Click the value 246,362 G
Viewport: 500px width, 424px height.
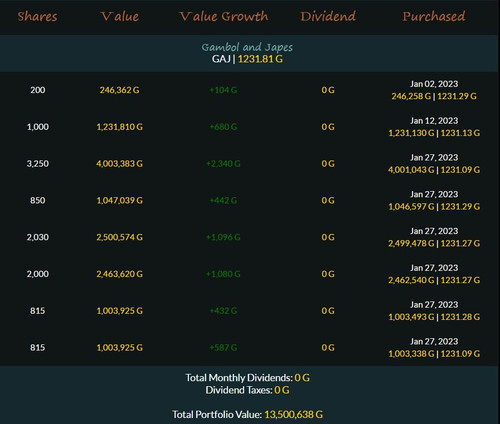[120, 90]
